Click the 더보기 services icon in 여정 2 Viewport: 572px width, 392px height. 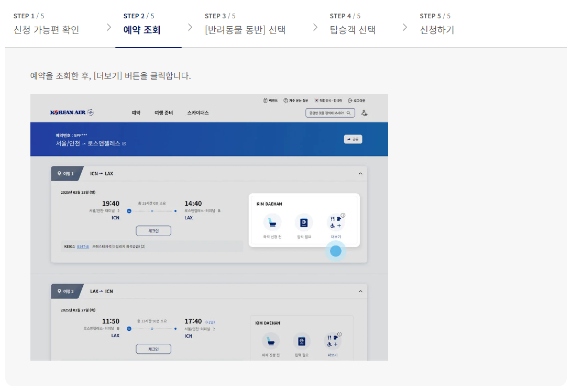[333, 341]
